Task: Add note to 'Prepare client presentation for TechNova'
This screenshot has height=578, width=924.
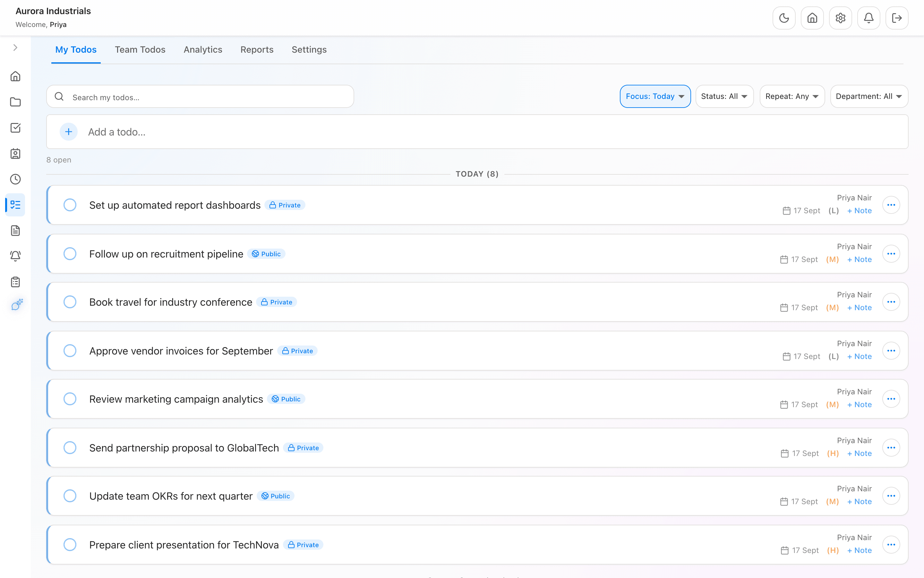Action: [x=859, y=550]
